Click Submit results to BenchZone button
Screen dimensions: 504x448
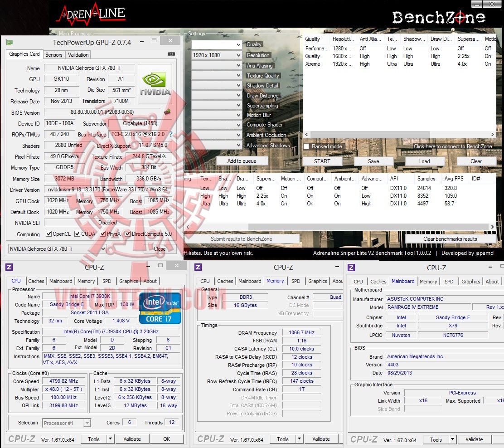click(x=242, y=239)
